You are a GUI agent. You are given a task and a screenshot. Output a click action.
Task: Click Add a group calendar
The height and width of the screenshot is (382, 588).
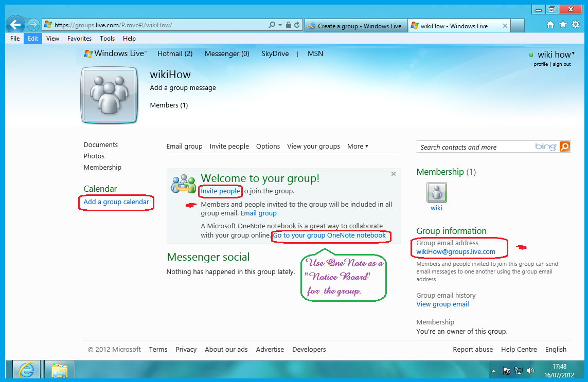click(x=116, y=202)
